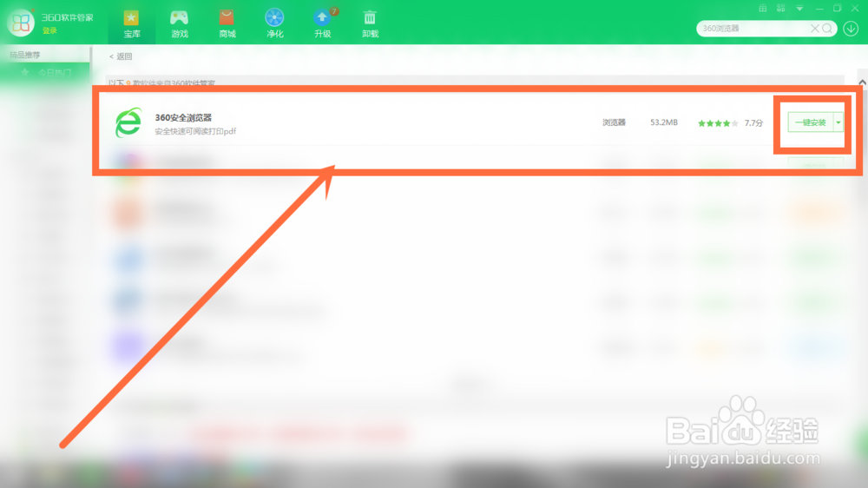Image resolution: width=868 pixels, height=488 pixels.
Task: Select 今日热门 in the sidebar
Action: click(x=45, y=73)
